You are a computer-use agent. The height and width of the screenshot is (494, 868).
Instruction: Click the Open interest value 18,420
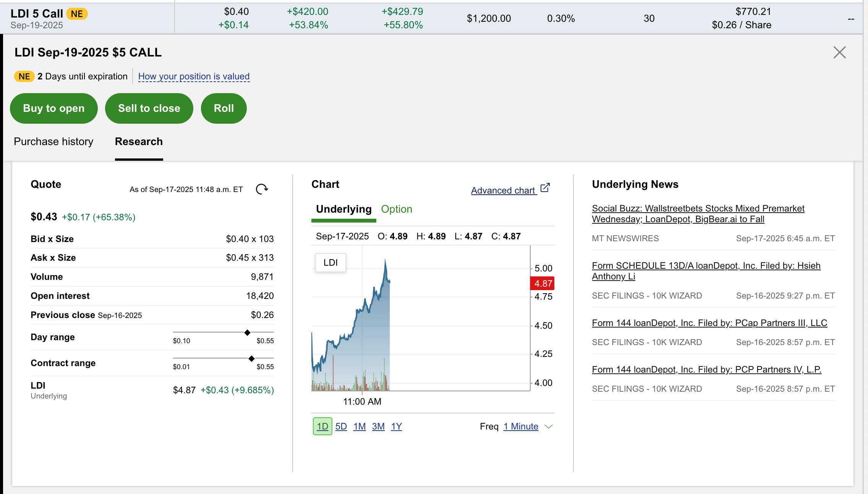(260, 296)
